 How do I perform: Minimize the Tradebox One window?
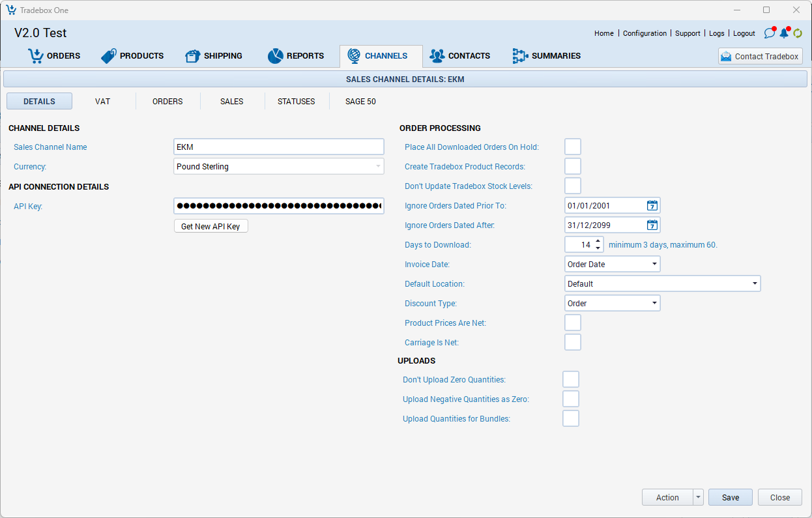click(x=737, y=10)
